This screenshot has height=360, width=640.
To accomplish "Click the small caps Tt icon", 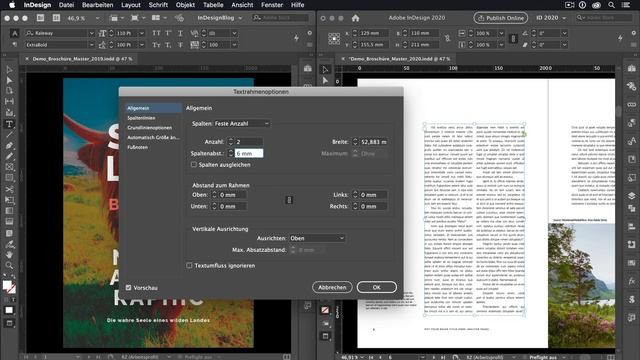I will (156, 45).
